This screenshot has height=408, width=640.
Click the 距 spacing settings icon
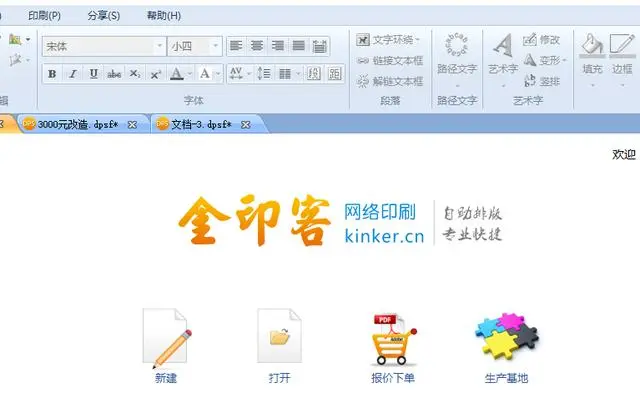pos(334,74)
